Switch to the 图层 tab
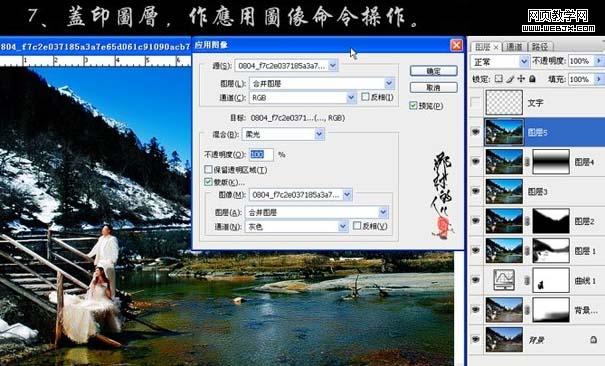 click(482, 47)
